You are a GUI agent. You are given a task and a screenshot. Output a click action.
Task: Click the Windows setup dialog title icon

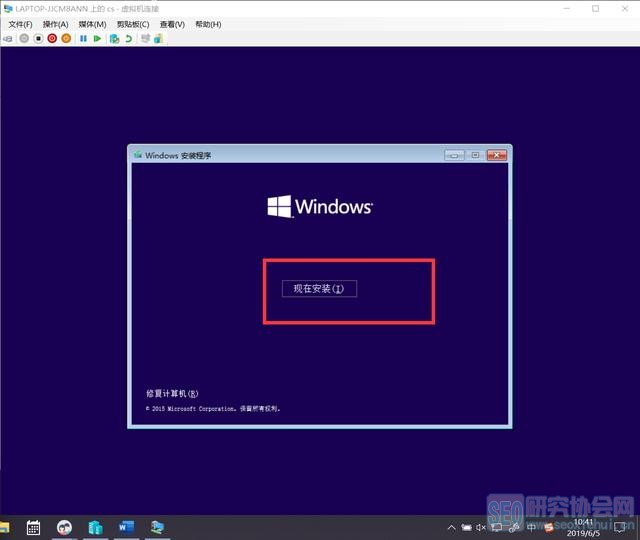tap(138, 155)
